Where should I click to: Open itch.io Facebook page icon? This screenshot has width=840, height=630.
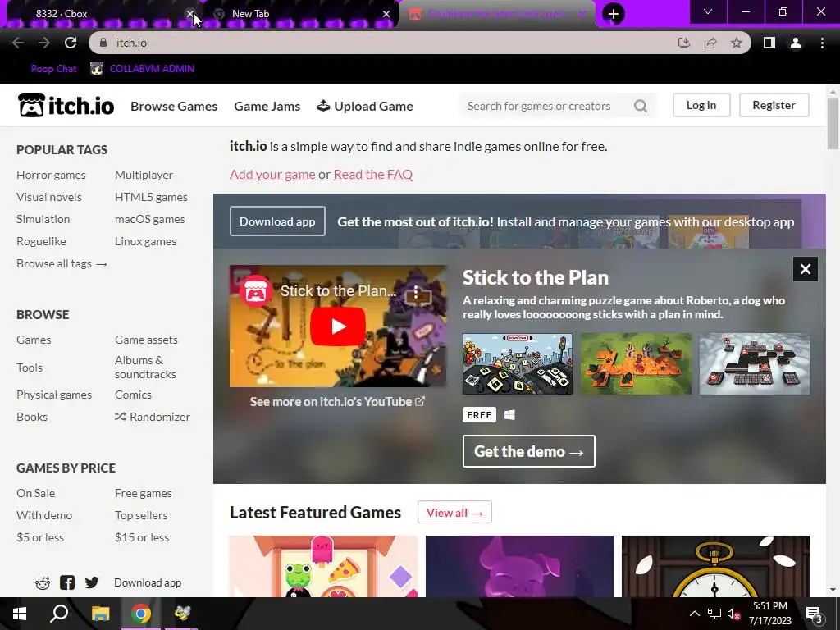click(67, 583)
